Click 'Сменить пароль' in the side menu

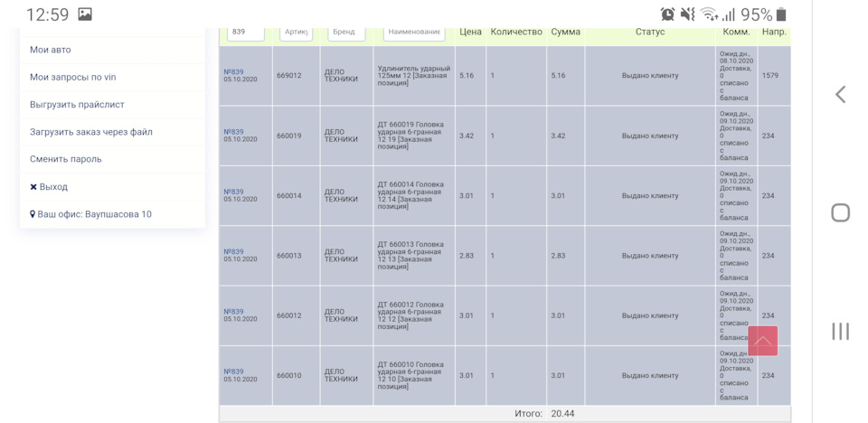click(x=65, y=159)
